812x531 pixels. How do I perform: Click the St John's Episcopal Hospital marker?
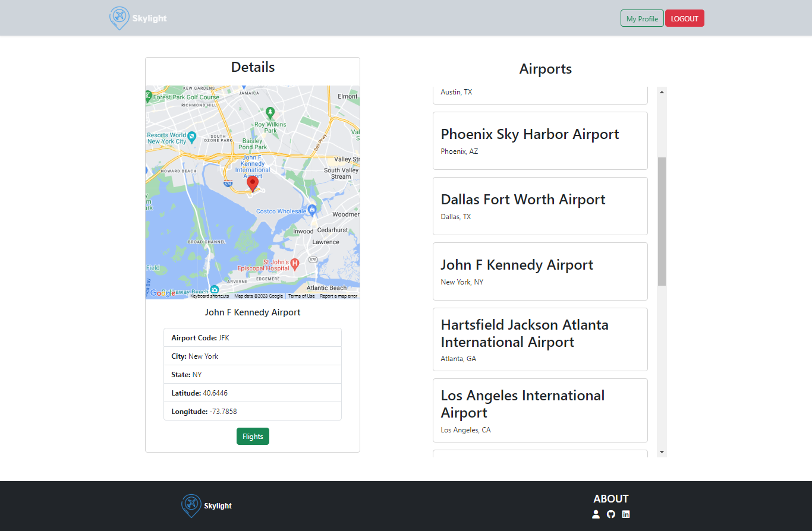click(x=294, y=264)
